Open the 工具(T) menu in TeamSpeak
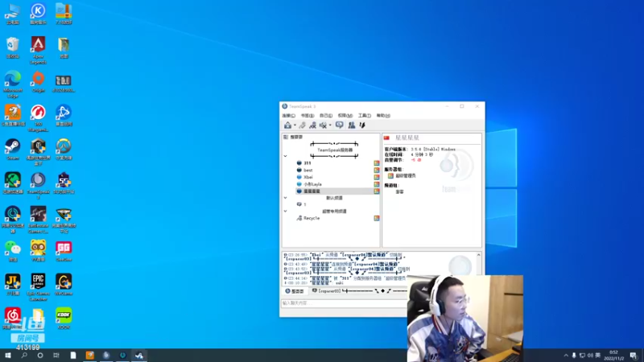644x362 pixels. [x=365, y=116]
